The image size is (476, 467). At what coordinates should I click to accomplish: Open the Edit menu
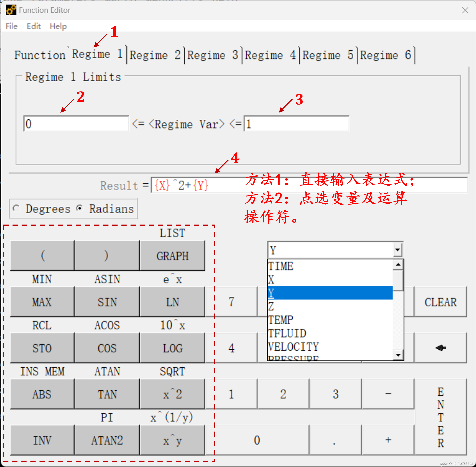tap(34, 26)
